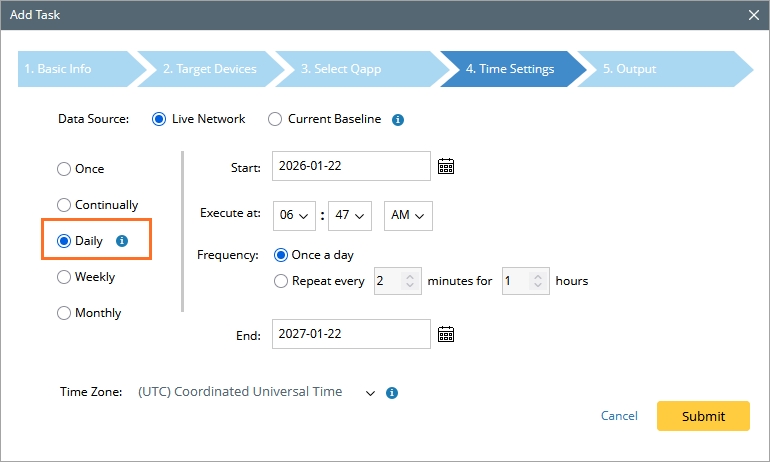
Task: Open the End date calendar picker
Action: point(446,335)
